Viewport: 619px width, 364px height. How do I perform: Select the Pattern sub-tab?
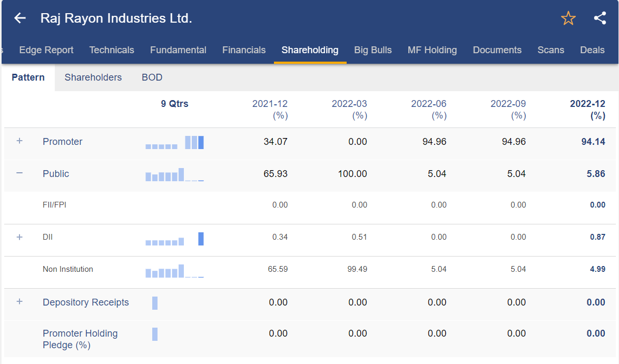click(28, 77)
